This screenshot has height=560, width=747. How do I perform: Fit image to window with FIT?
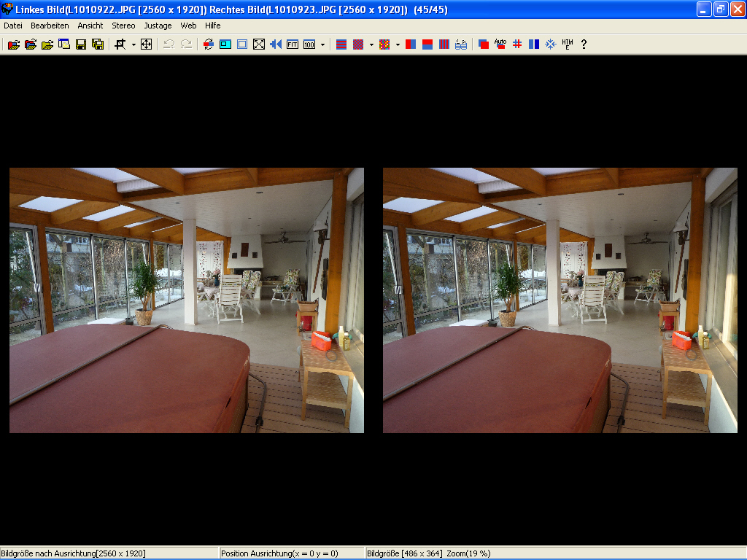pyautogui.click(x=292, y=44)
